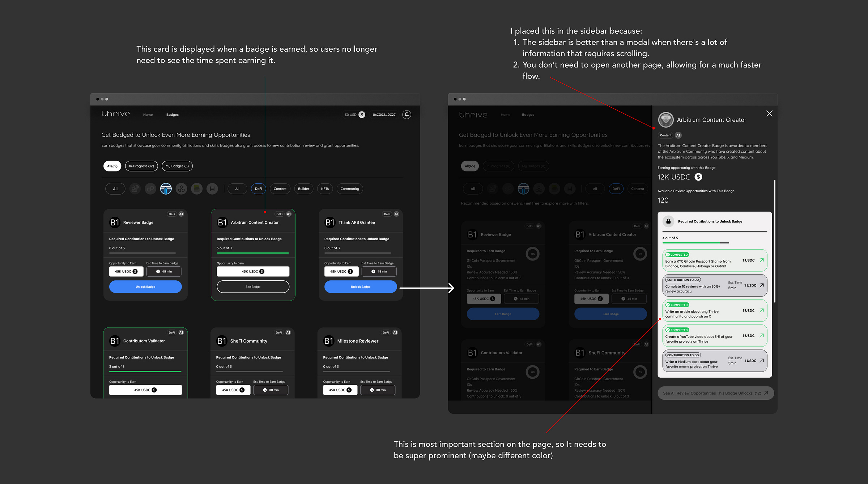The width and height of the screenshot is (868, 484).
Task: Click the $0 USD balance pill
Action: tap(354, 115)
